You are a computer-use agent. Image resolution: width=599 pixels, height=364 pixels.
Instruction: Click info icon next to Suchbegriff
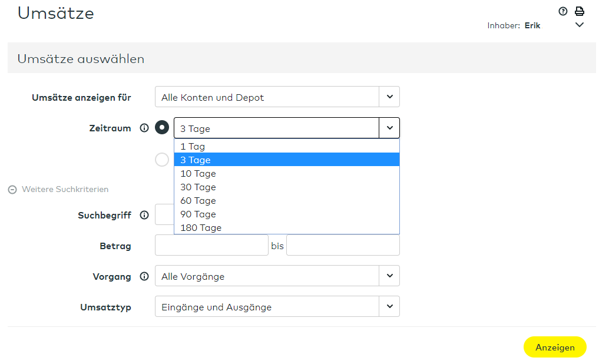tap(144, 215)
